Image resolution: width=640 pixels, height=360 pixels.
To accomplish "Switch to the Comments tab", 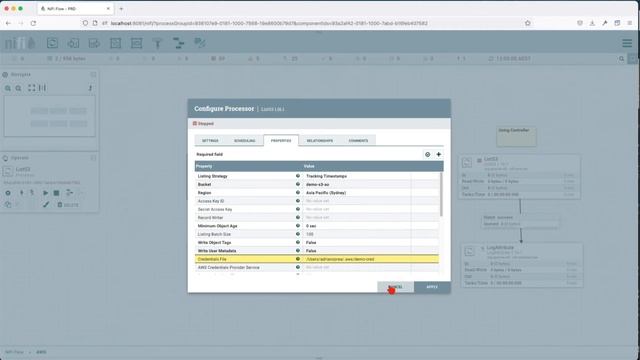I will pyautogui.click(x=358, y=140).
